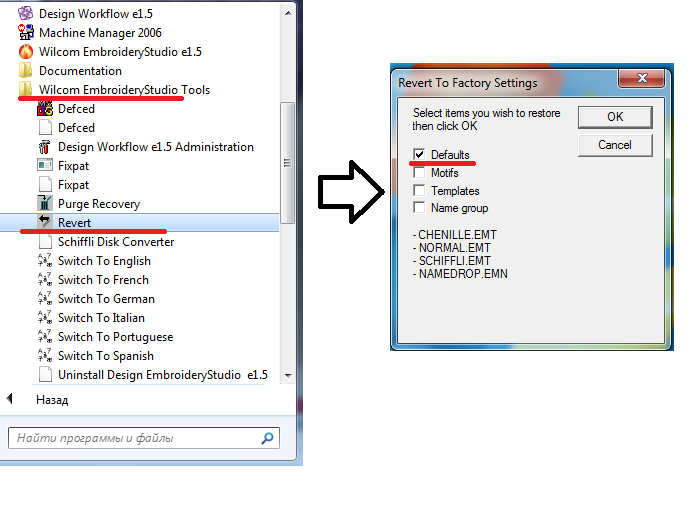Enable the Templates checkbox
697x511 pixels.
coord(419,190)
